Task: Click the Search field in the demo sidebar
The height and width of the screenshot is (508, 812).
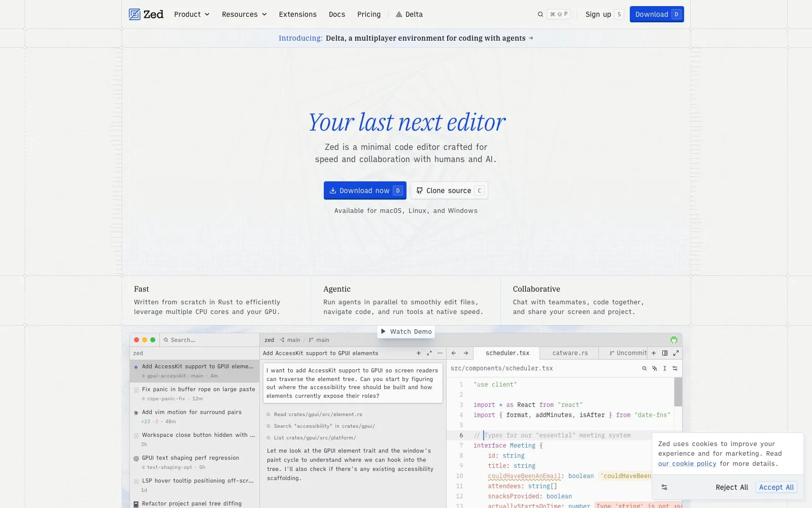Action: click(210, 340)
